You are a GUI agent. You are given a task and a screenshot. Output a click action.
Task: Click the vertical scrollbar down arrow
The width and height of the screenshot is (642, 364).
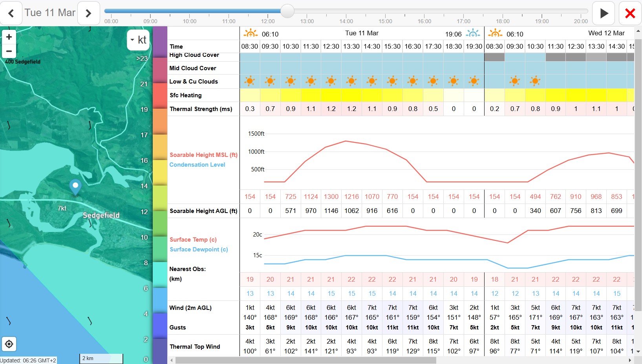[638, 352]
